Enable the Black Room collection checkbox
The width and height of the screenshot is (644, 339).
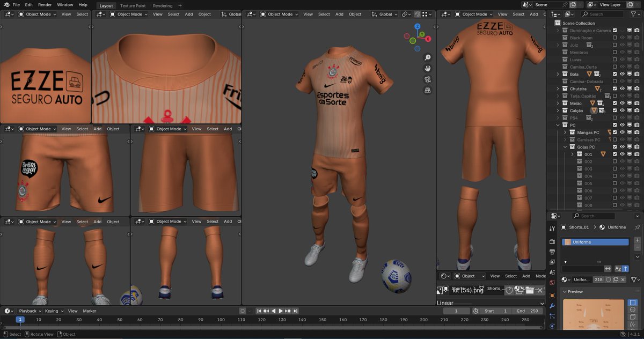(x=615, y=38)
